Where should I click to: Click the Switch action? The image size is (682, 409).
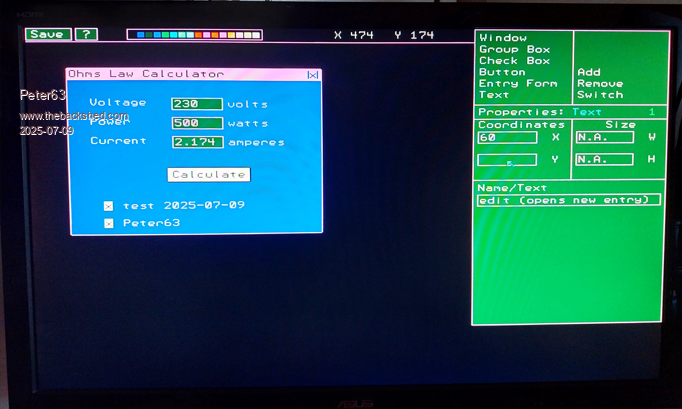point(600,95)
